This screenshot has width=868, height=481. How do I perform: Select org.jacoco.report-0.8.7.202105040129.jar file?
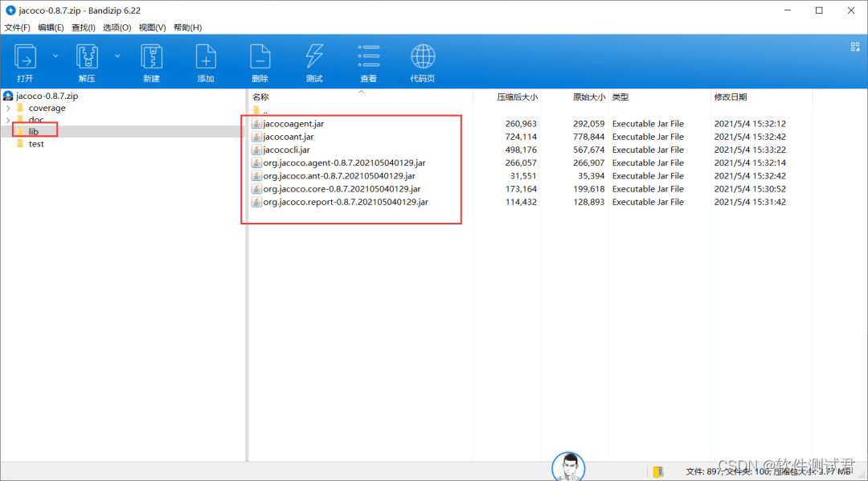[x=346, y=202]
